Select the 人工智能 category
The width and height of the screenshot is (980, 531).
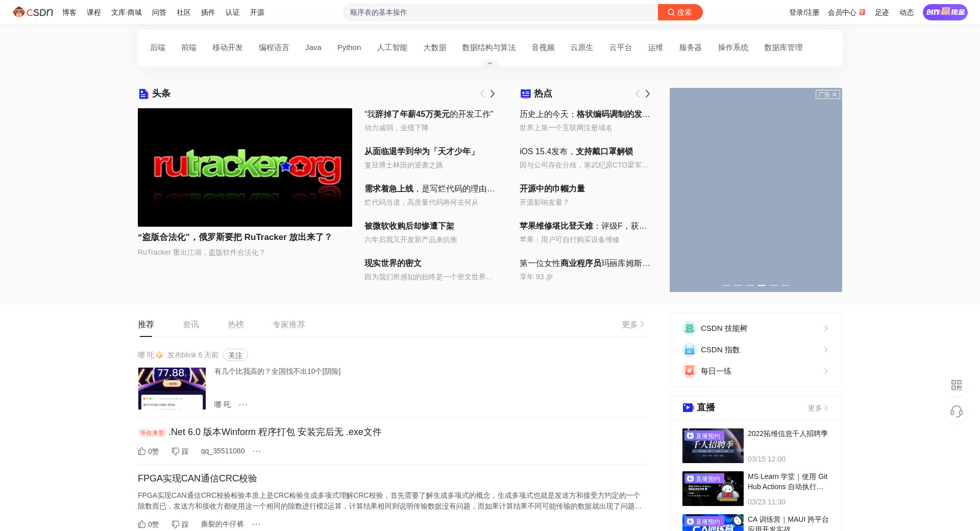tap(391, 47)
